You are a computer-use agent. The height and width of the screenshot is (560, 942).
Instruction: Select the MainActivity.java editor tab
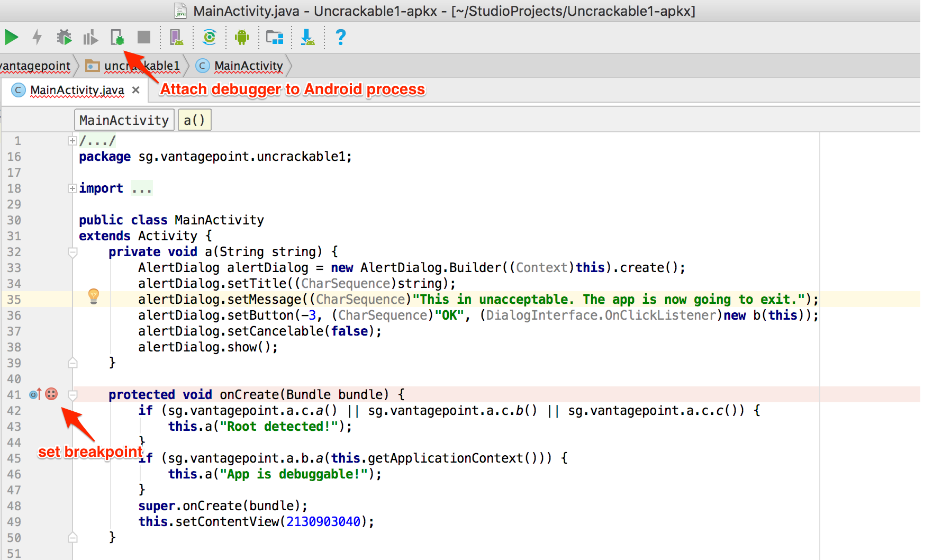(77, 91)
